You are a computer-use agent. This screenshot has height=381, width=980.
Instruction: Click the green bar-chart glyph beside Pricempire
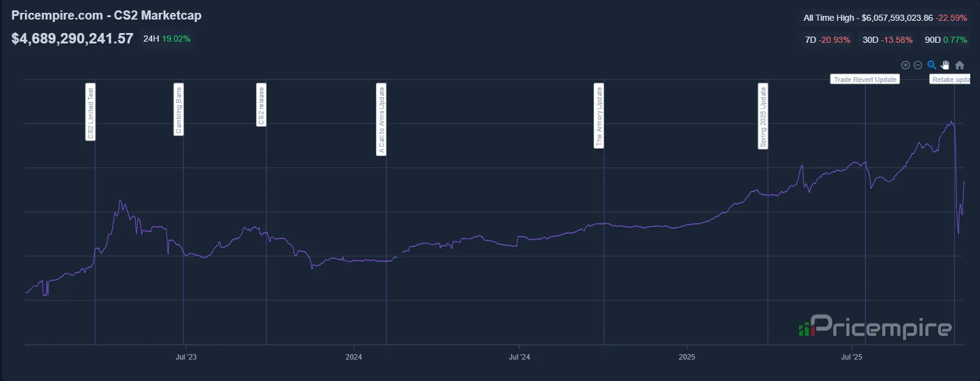tap(807, 328)
